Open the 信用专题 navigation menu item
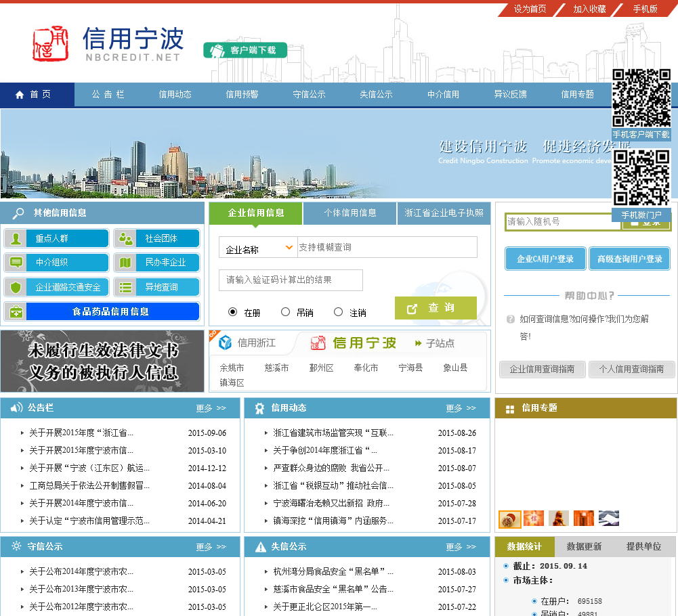Viewport: 678px width, 616px height. [x=578, y=94]
